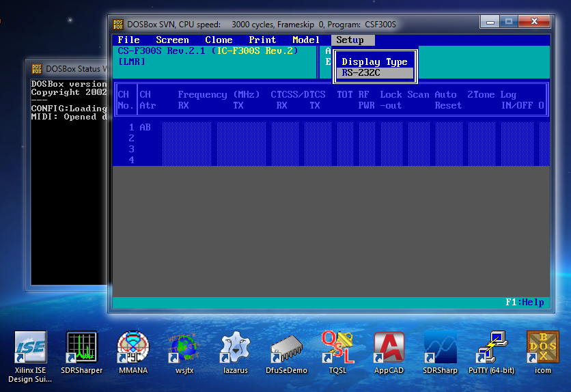Open the Clone menu
This screenshot has height=392, width=571.
tap(219, 40)
